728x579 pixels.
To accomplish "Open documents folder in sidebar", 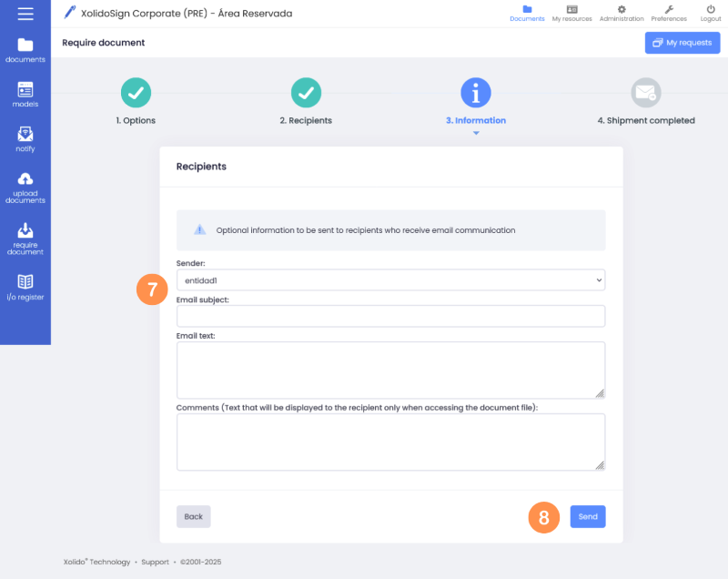I will (25, 46).
